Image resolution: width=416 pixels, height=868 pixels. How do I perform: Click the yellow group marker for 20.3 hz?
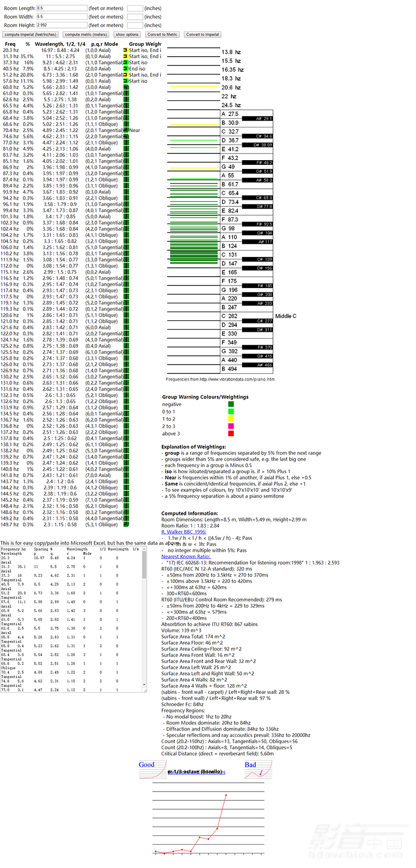[125, 50]
